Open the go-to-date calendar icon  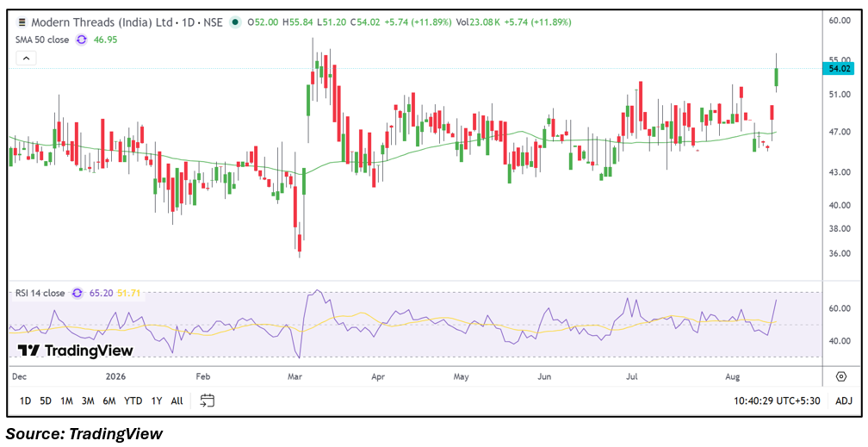(208, 400)
